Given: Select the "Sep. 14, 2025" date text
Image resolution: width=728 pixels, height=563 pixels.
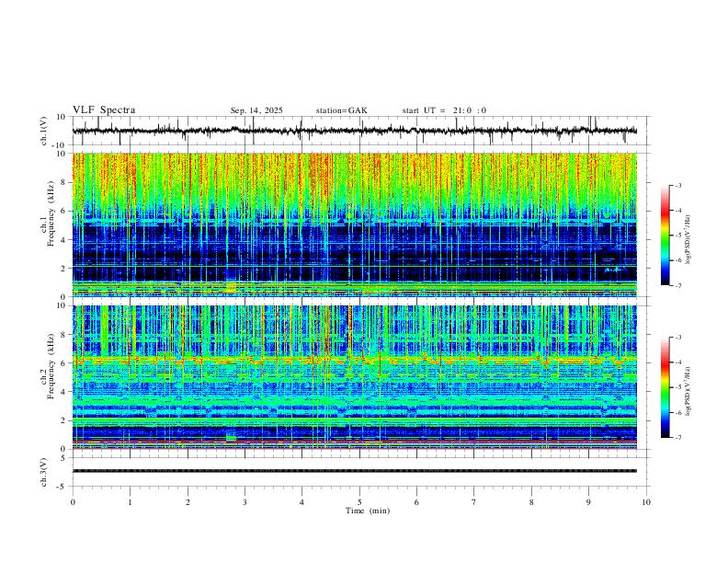Looking at the screenshot, I should [256, 110].
